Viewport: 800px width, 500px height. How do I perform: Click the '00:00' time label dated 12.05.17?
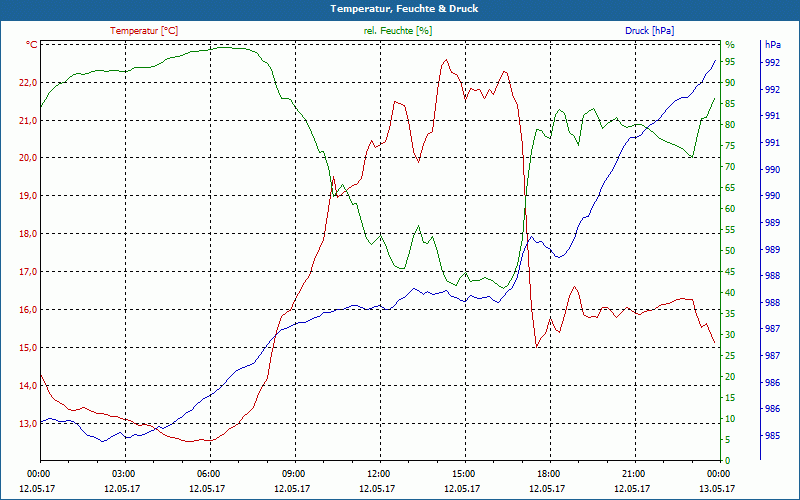pos(37,474)
